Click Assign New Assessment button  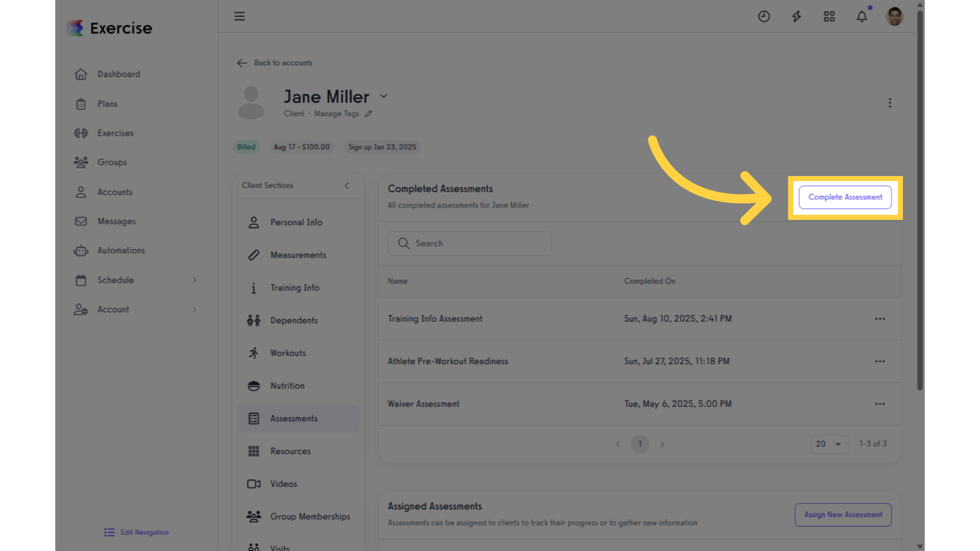click(843, 515)
